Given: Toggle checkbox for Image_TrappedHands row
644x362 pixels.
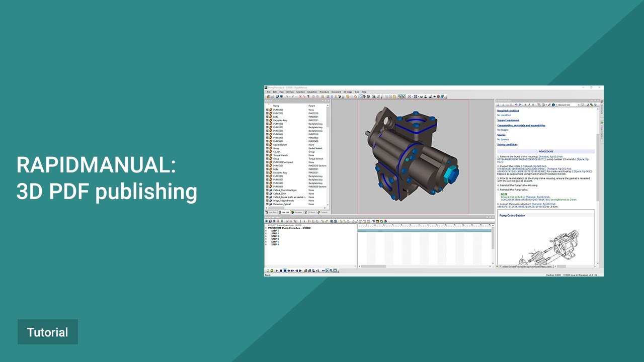Looking at the screenshot, I should [x=267, y=201].
